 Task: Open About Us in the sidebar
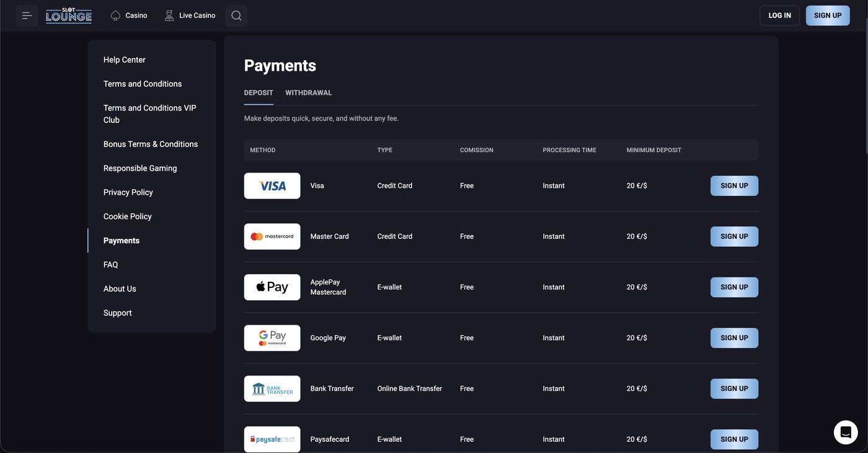[x=120, y=289]
